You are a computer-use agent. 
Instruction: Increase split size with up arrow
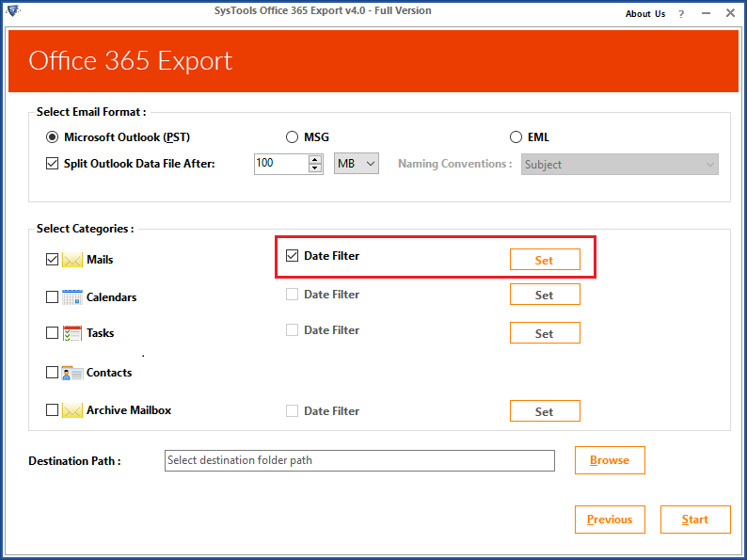click(x=315, y=159)
